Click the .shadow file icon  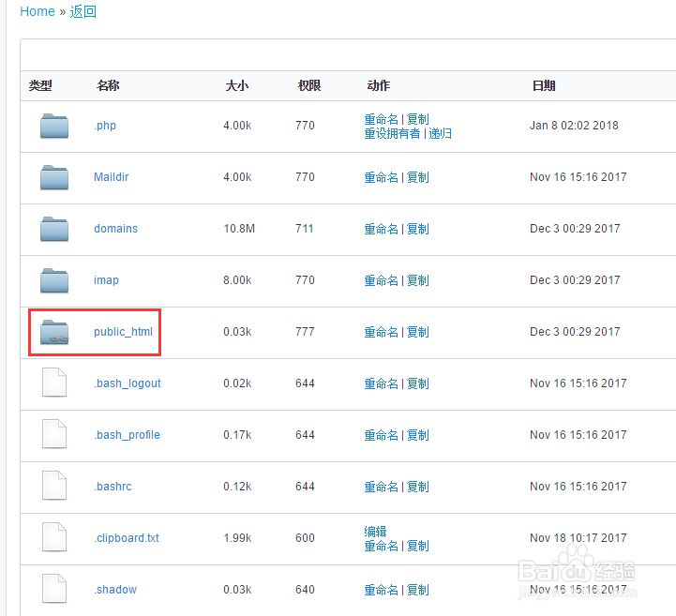point(54,589)
